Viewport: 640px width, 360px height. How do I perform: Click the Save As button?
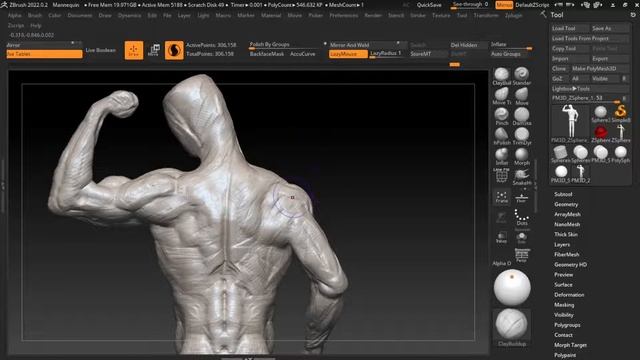pos(610,28)
